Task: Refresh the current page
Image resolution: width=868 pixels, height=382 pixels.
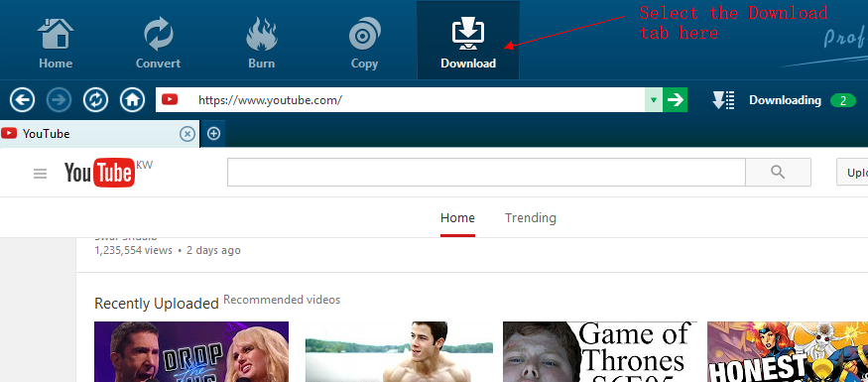Action: (x=96, y=100)
